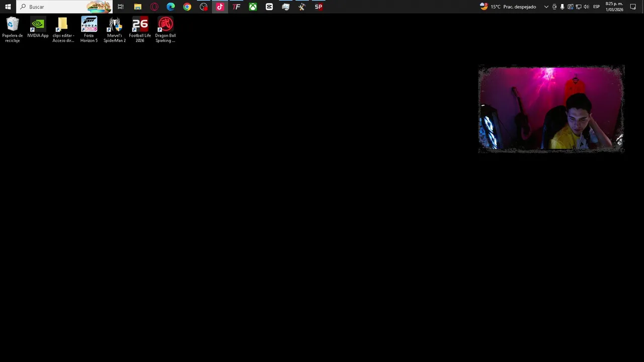Open Papelera de reciclaje desktop icon
644x362 pixels.
coord(13,30)
